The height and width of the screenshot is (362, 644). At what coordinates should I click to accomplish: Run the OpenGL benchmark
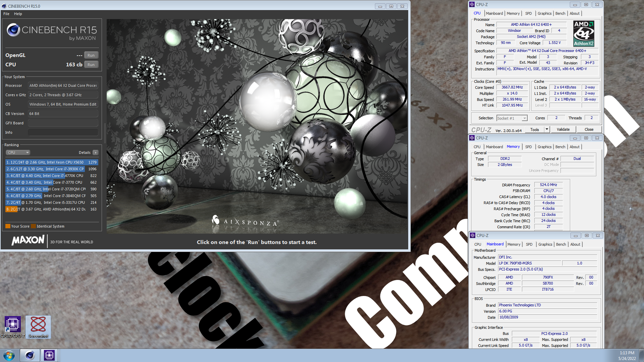pos(91,55)
